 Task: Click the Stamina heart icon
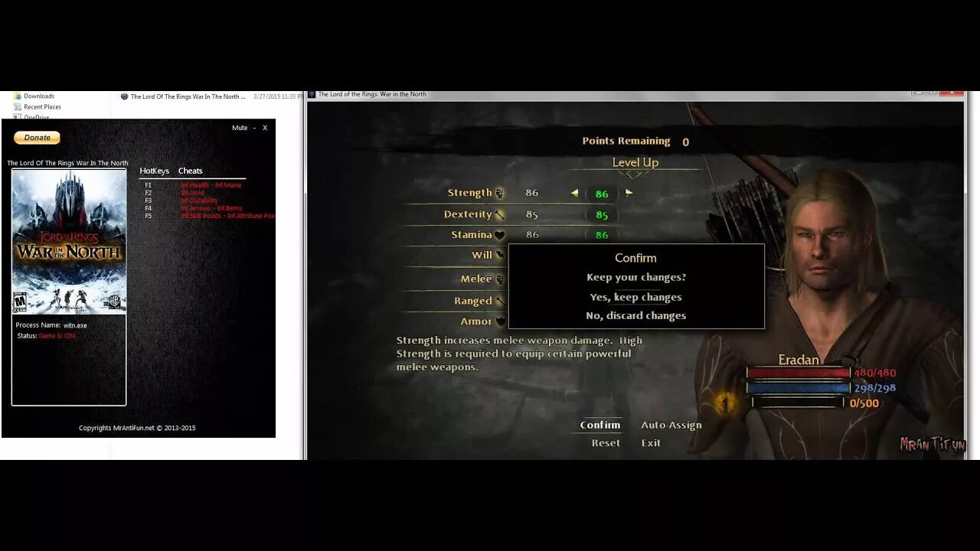pos(500,236)
